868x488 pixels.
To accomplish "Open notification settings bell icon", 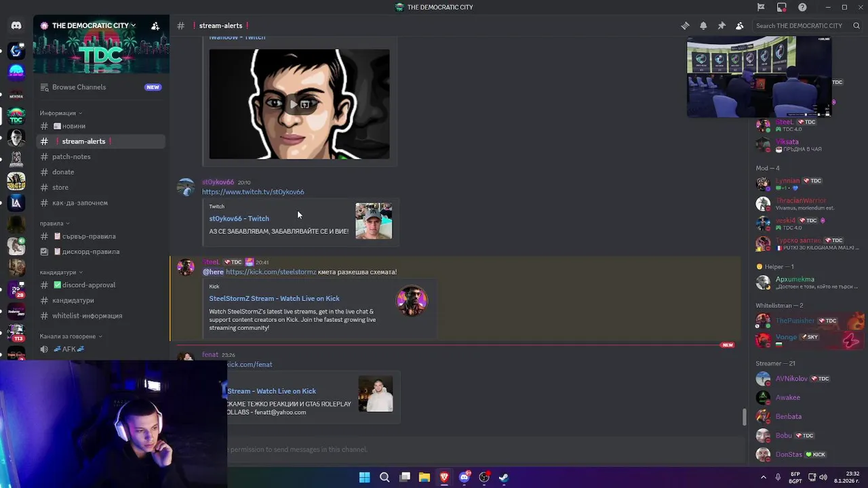I will (x=703, y=26).
